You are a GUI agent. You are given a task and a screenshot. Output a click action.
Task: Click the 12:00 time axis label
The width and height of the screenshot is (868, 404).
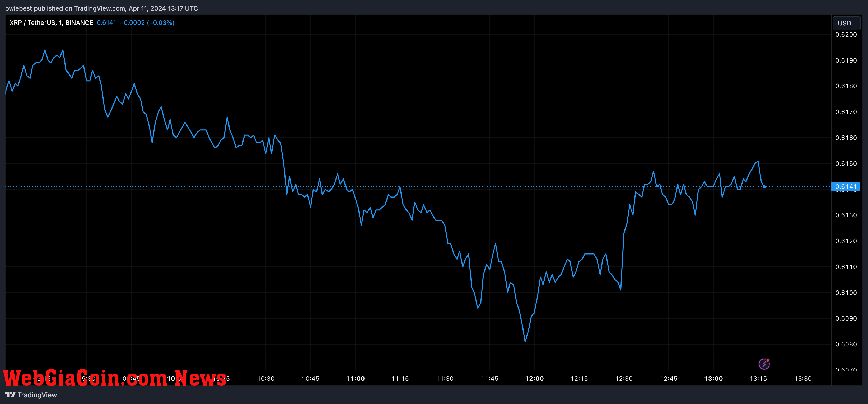click(534, 378)
